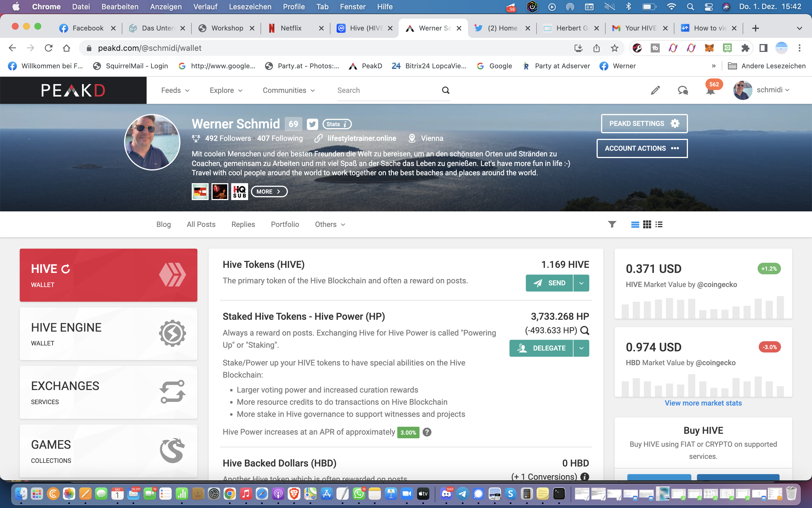Image resolution: width=812 pixels, height=508 pixels.
Task: Click the pencil compose post icon
Action: pyautogui.click(x=655, y=90)
